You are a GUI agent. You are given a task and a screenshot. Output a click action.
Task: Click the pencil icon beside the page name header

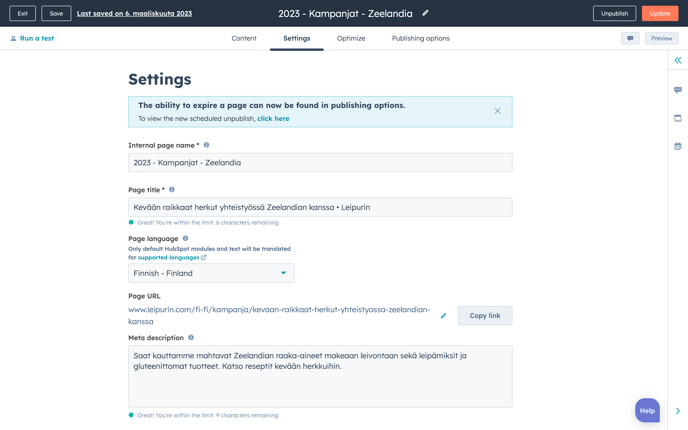pos(425,13)
